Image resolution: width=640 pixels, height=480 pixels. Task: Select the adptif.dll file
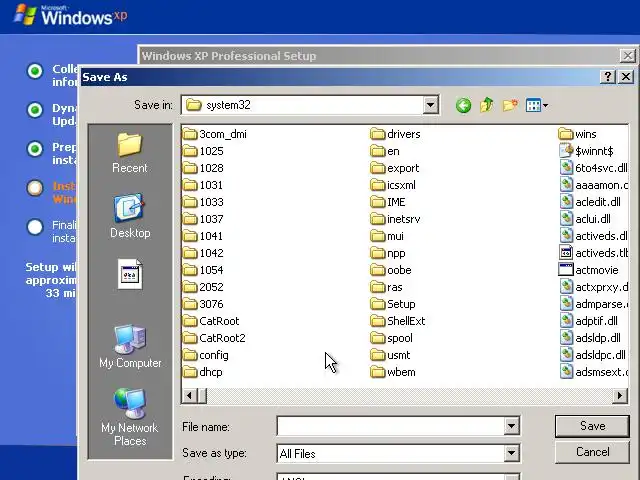[588, 321]
